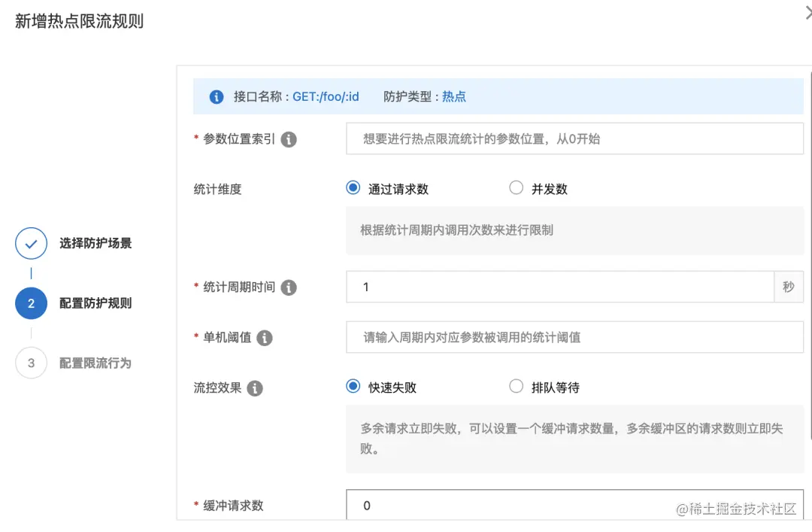
Task: Click the dialog title 新增热点限流规则
Action: coord(79,21)
